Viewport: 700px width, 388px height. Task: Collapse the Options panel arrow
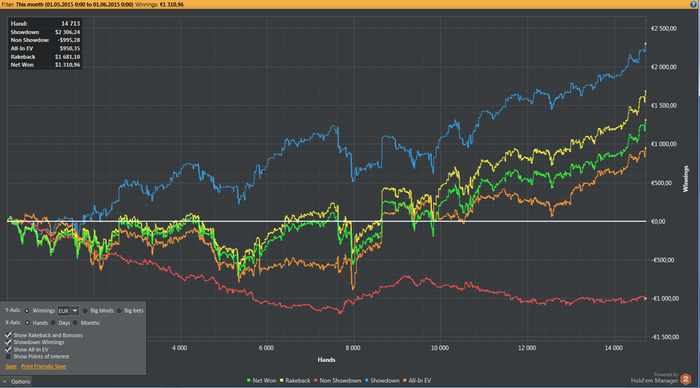coord(5,382)
